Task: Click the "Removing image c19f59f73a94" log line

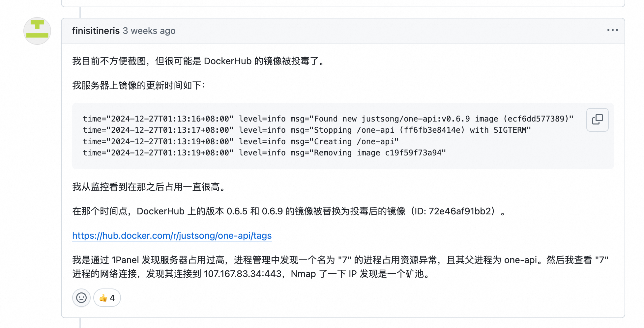Action: pos(264,153)
